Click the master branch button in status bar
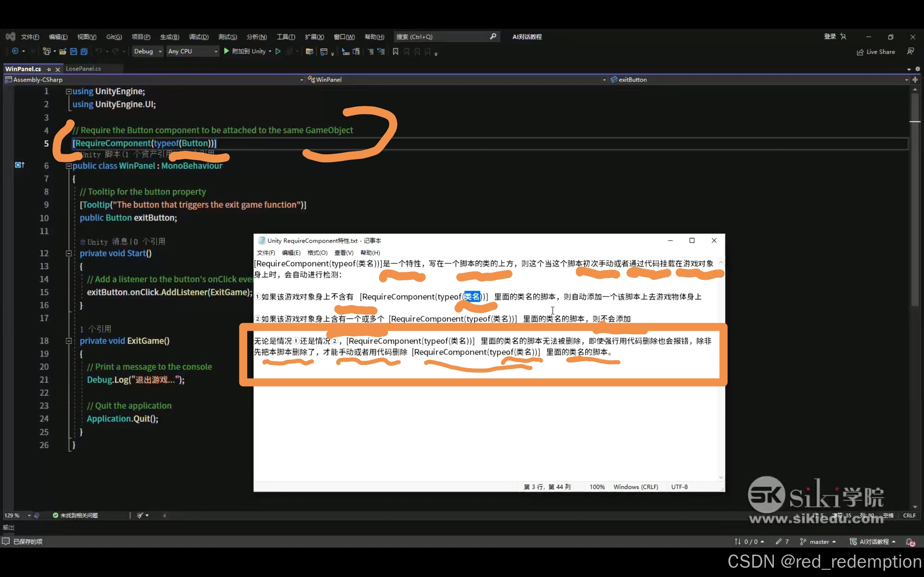Viewport: 924px width, 577px height. click(818, 542)
